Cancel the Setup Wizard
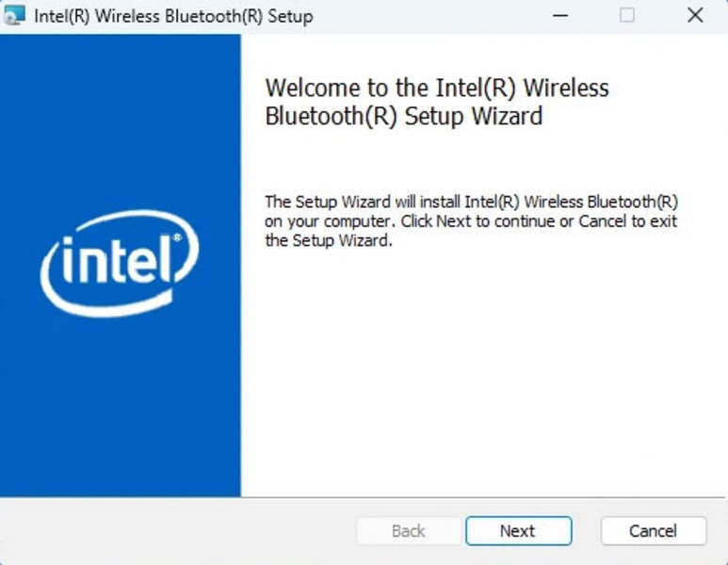This screenshot has width=728, height=565. (653, 531)
